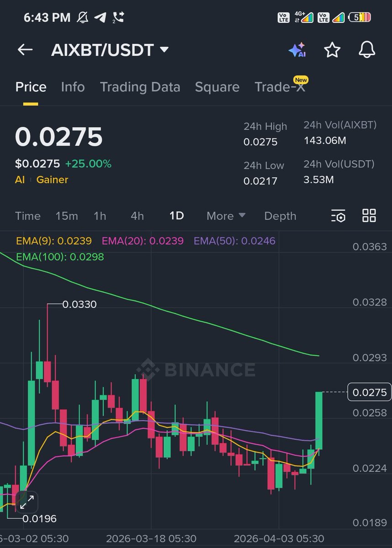Tap the current price marker showing 0.0275
The width and height of the screenshot is (392, 548).
pos(369,392)
